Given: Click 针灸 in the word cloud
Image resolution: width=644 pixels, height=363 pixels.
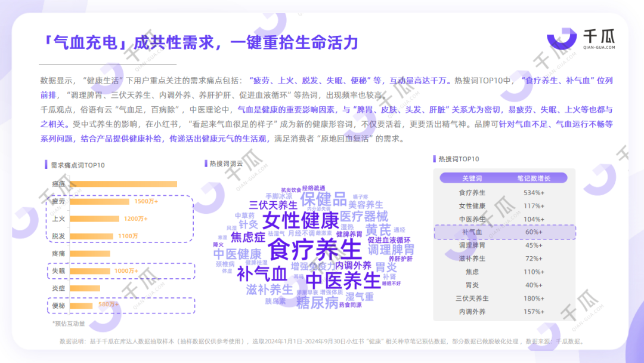Looking at the screenshot, I should point(248,224).
